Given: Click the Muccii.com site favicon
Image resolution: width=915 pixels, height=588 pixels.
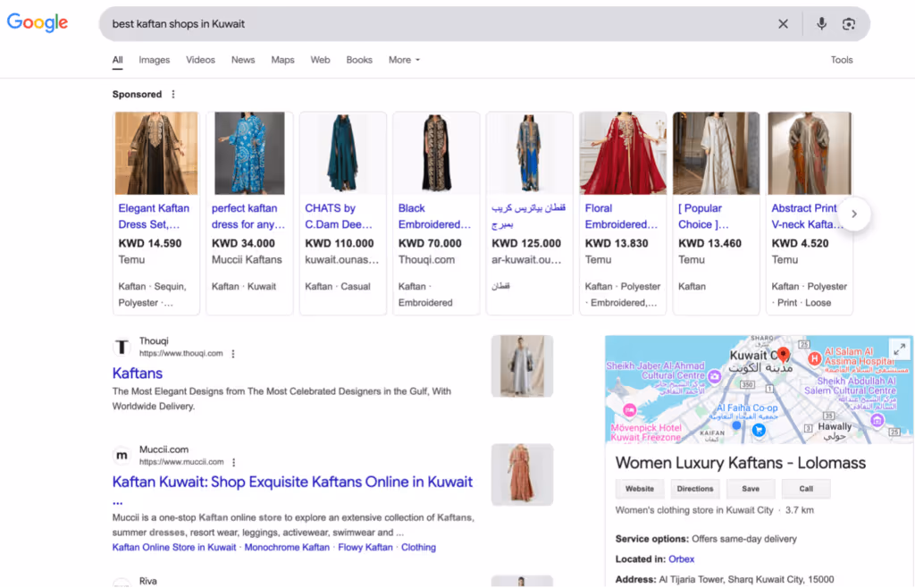Looking at the screenshot, I should [x=122, y=456].
